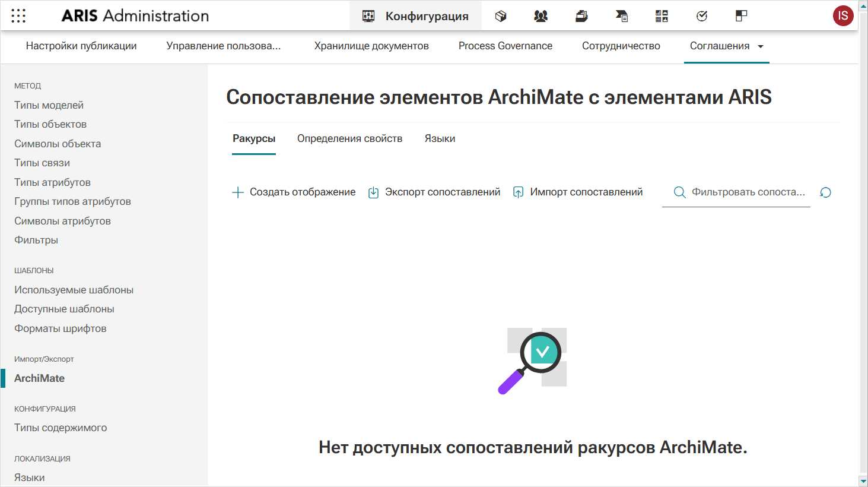Screen dimensions: 868x487
Task: Click the refresh icon beside the filter
Action: click(x=825, y=192)
